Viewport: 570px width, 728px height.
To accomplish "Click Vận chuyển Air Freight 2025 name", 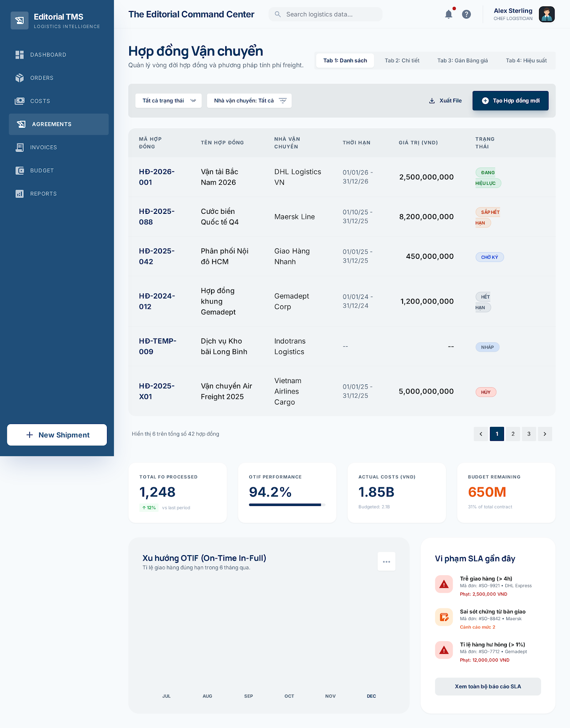I will click(227, 391).
